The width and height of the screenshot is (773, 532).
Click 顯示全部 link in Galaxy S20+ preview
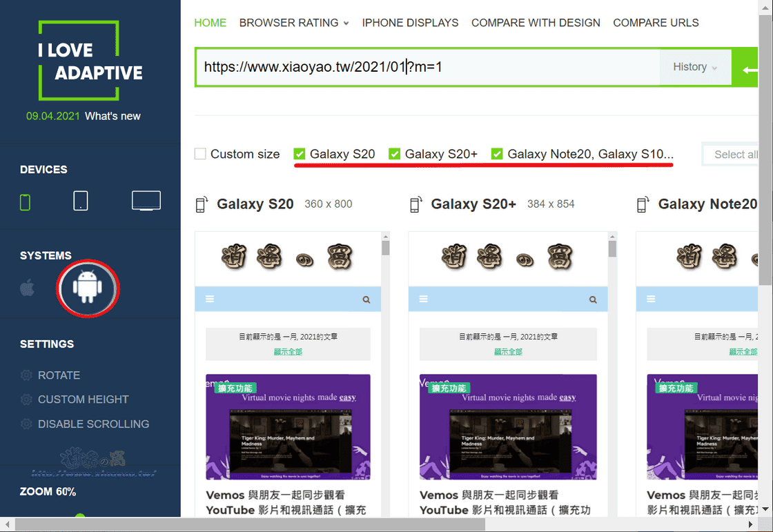(x=508, y=351)
